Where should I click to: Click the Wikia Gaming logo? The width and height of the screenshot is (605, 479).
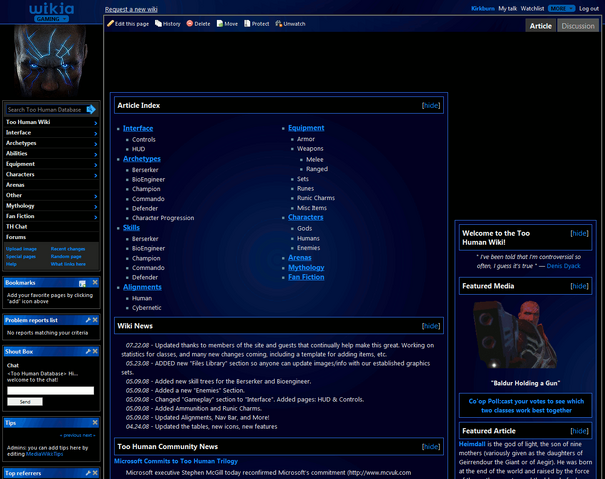[x=51, y=12]
